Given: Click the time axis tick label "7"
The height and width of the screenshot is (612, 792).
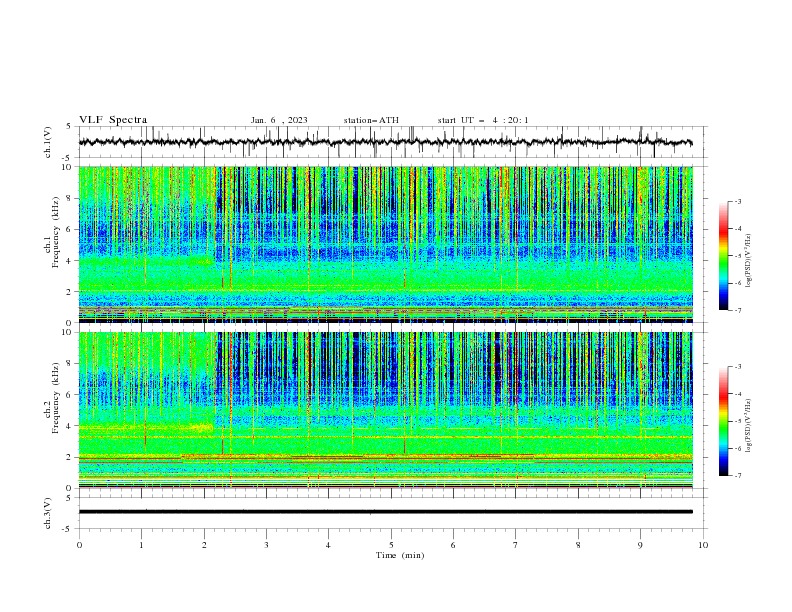Looking at the screenshot, I should coord(516,545).
